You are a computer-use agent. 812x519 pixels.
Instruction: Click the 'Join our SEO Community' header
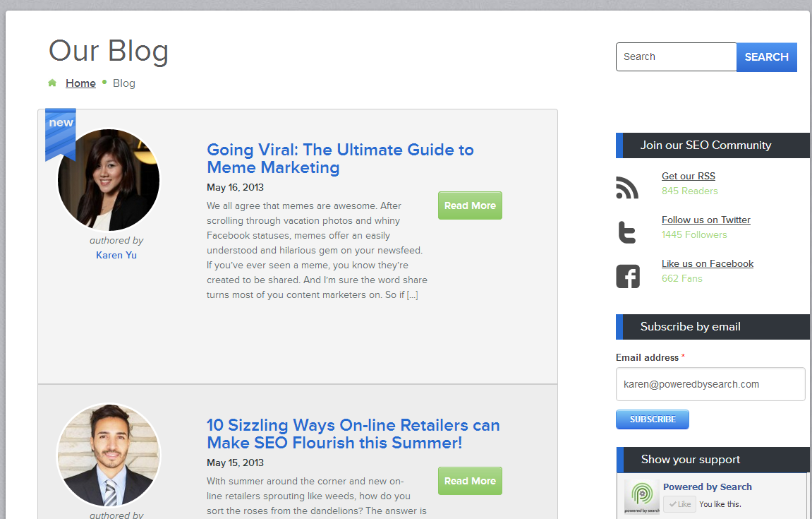(x=713, y=145)
